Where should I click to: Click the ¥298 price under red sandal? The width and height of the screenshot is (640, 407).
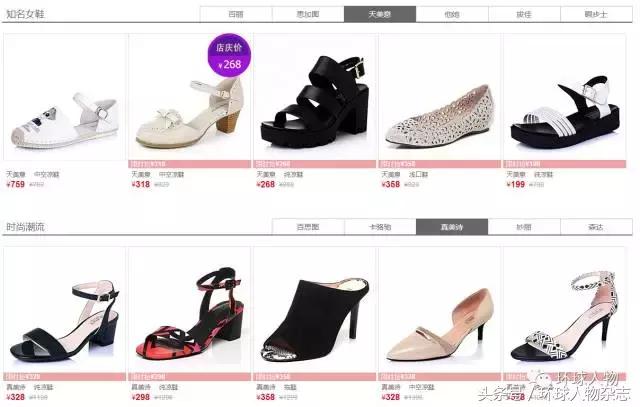tap(141, 397)
